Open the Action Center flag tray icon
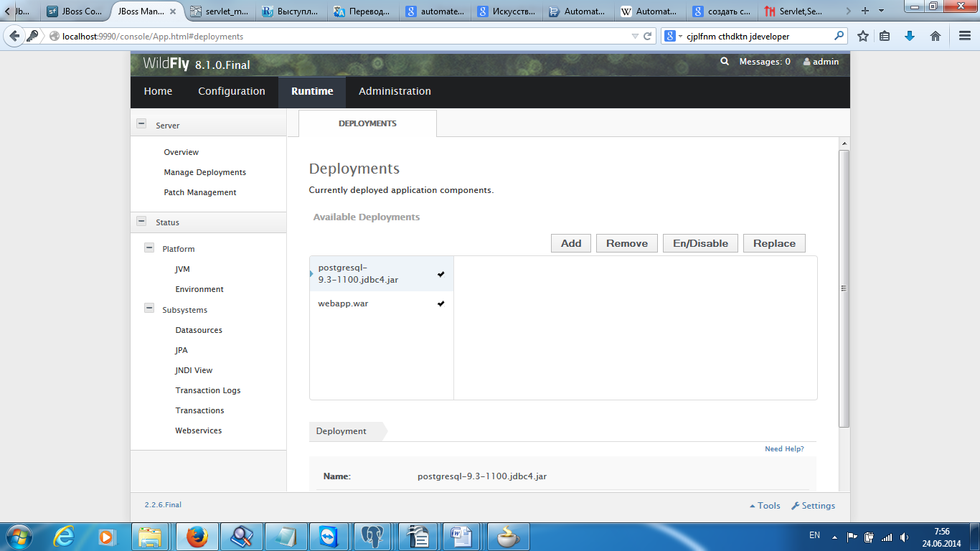Screen dimensions: 980x551 (852, 537)
